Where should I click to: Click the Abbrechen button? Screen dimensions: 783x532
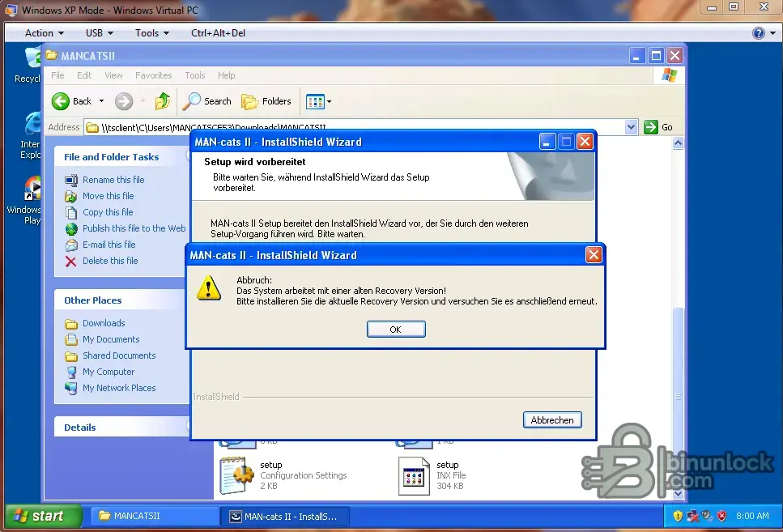552,420
